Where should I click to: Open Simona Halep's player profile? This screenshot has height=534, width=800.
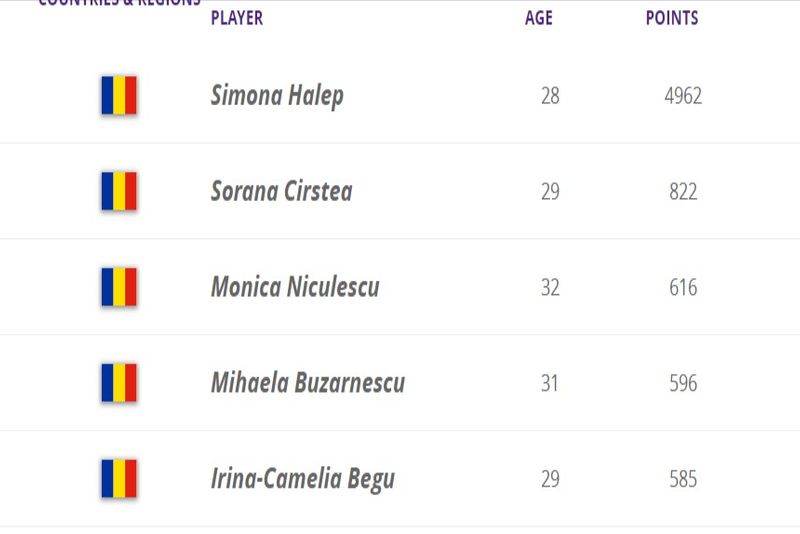point(277,96)
